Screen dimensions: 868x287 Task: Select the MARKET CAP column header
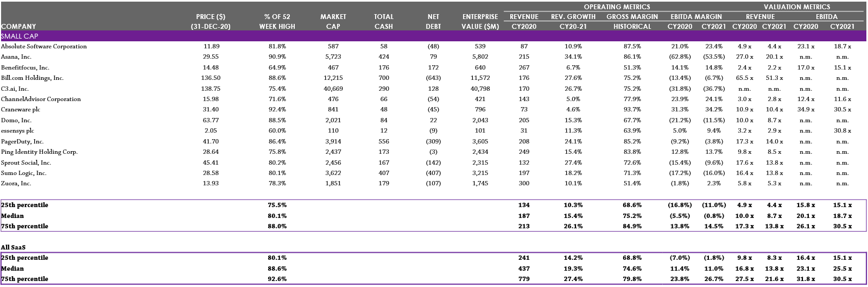[x=333, y=22]
